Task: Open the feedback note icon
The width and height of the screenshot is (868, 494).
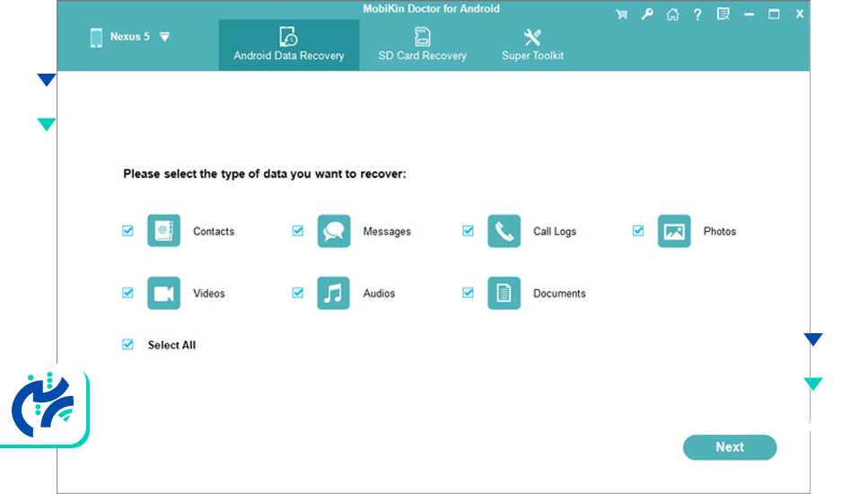Action: coord(723,14)
